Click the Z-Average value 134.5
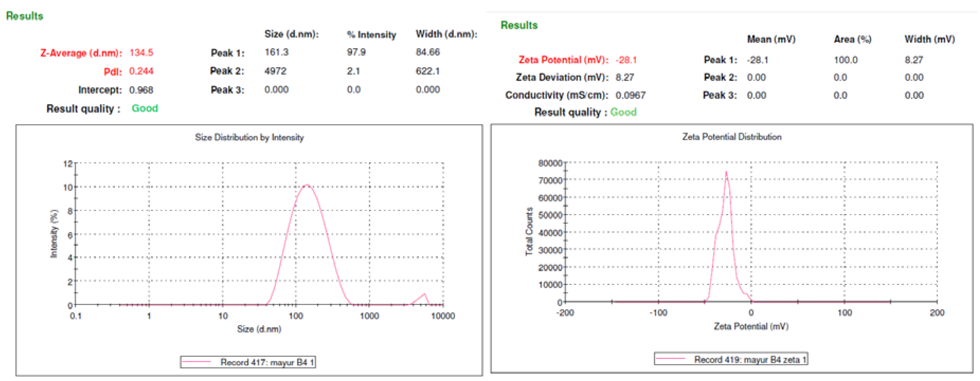This screenshot has height=381, width=980. click(141, 52)
